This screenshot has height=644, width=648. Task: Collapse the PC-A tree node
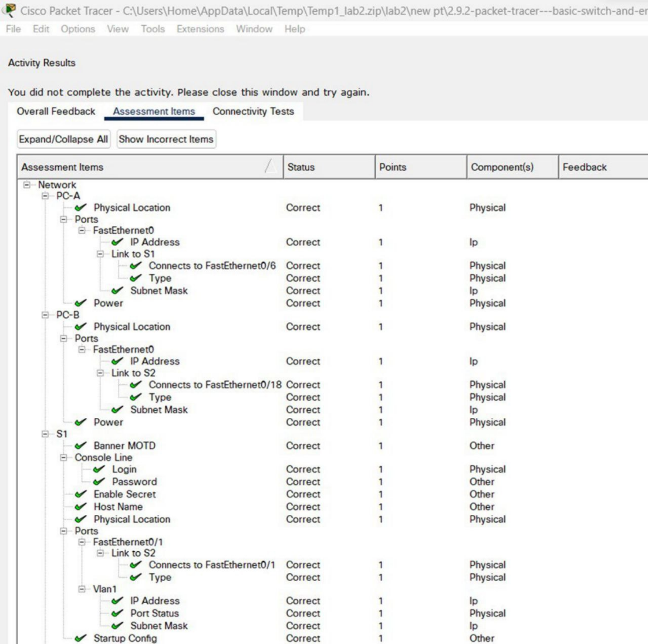click(45, 196)
